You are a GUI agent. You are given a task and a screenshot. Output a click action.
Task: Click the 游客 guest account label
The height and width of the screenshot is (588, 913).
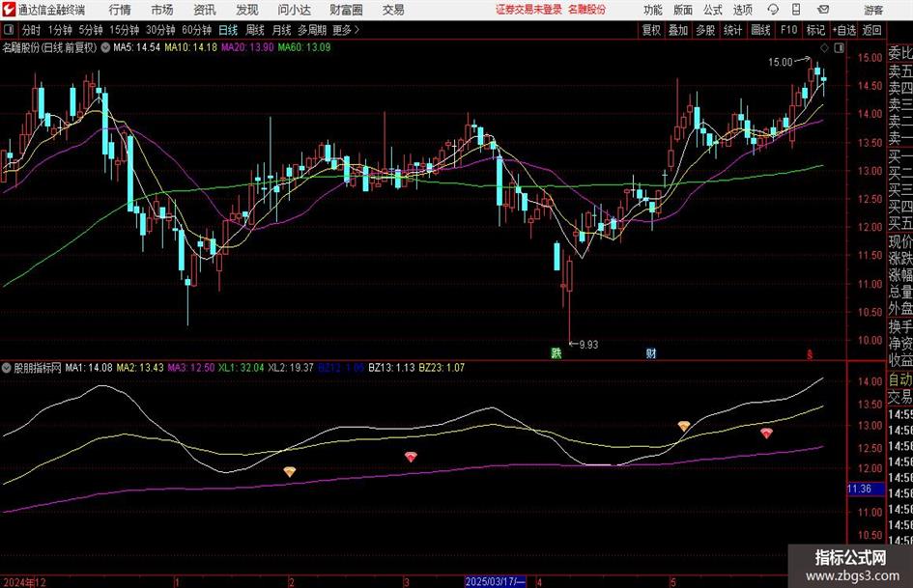[x=873, y=10]
